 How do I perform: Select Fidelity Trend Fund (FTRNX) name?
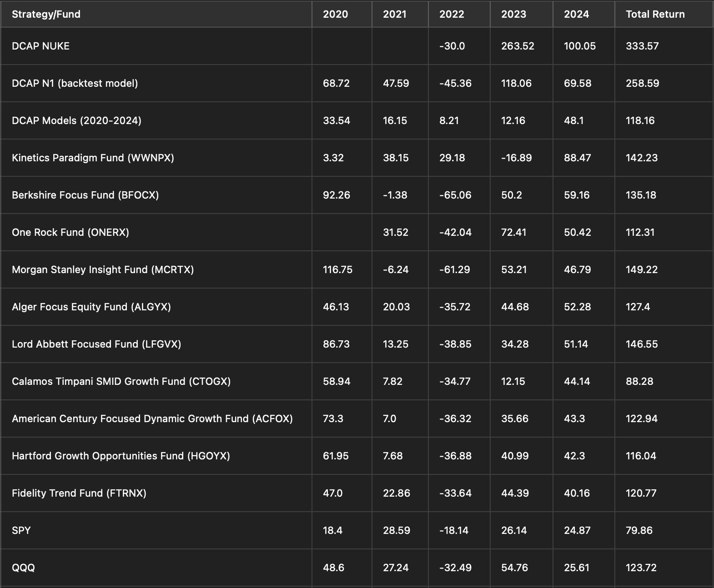coord(79,493)
